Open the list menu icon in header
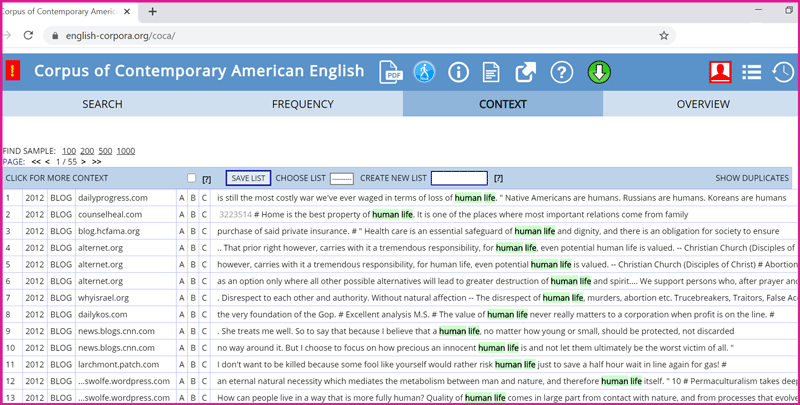Screen dimensions: 800x405 tap(752, 72)
